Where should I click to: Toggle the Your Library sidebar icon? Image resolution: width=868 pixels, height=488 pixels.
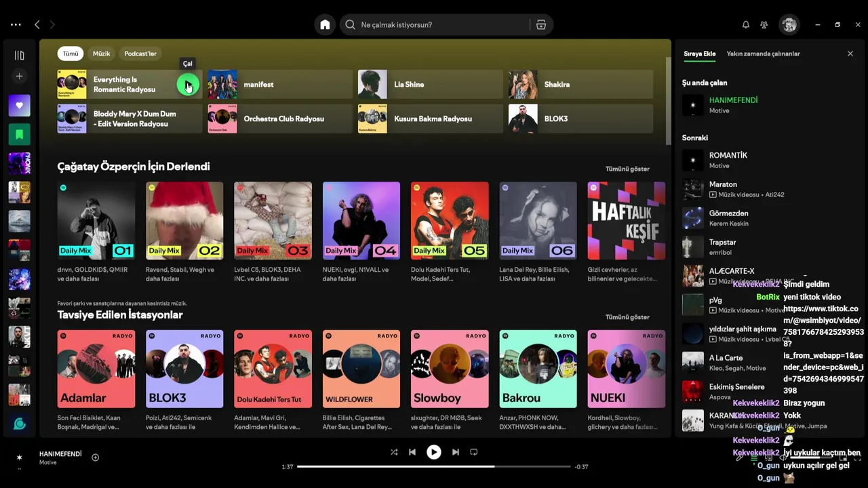[19, 56]
